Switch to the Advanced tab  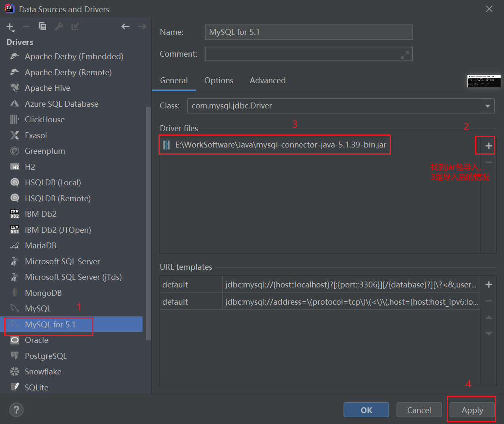point(267,80)
